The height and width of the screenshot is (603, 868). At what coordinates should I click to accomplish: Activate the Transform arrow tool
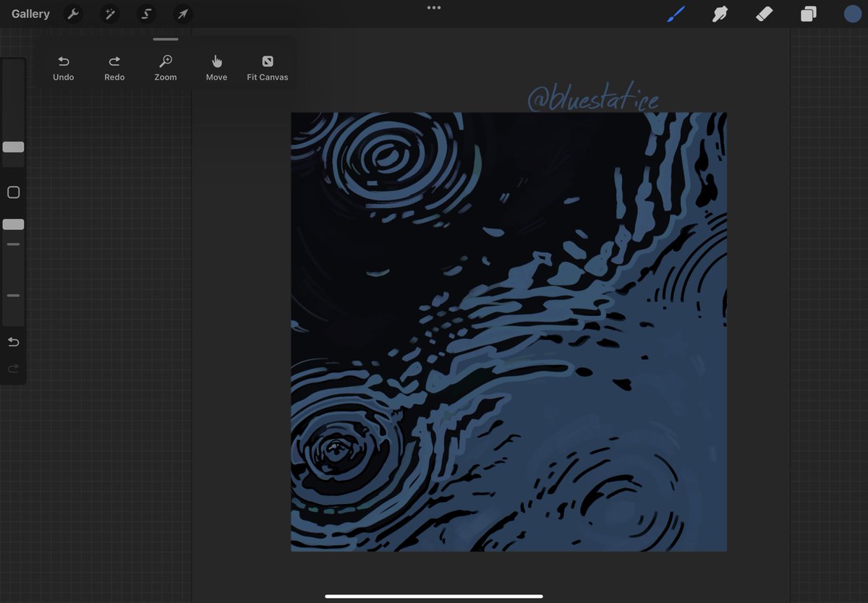(x=183, y=14)
